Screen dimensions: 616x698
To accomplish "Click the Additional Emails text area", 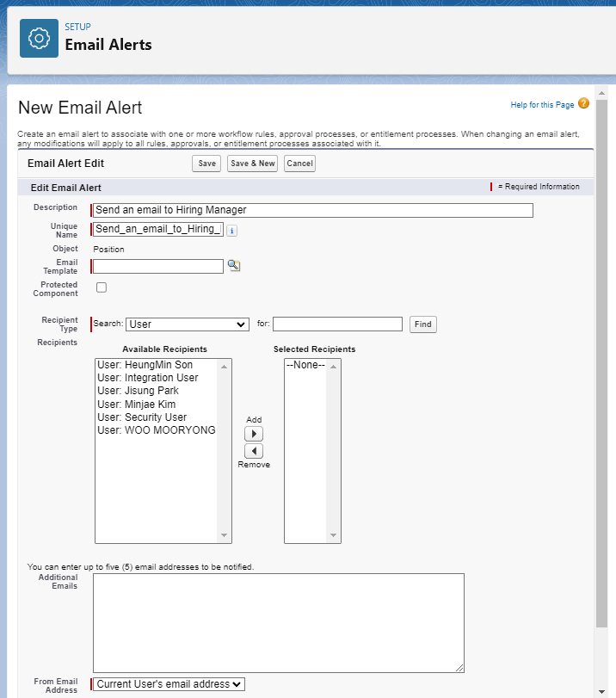I will 279,623.
